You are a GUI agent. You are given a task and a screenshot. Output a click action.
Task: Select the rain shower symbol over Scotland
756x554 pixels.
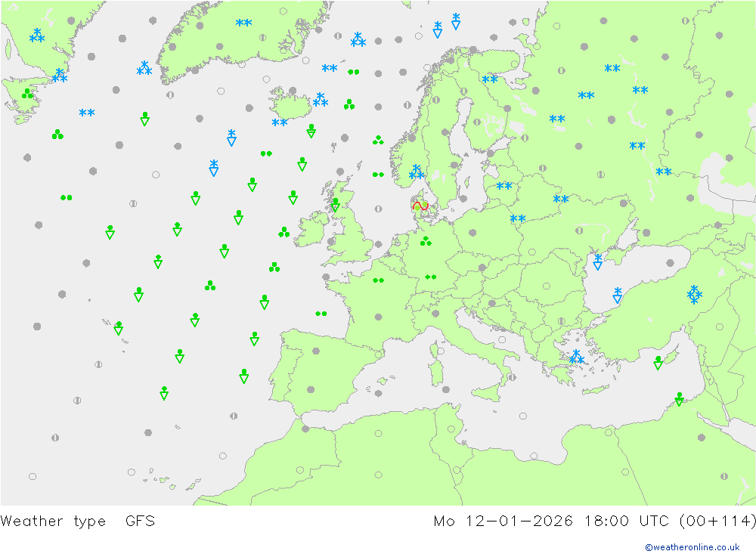click(x=335, y=205)
